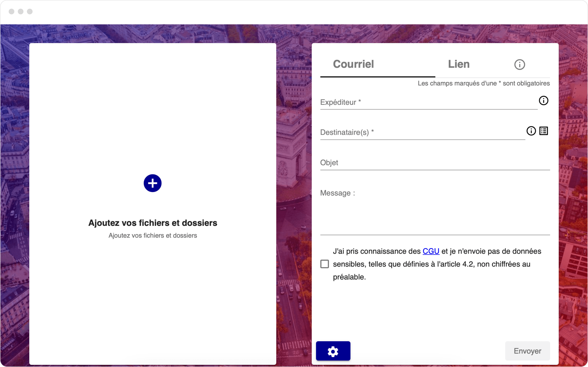Viewport: 588px width, 367px height.
Task: Click the bold 'Ajoutez vos fichiers et dossiers' heading
Action: [x=153, y=223]
